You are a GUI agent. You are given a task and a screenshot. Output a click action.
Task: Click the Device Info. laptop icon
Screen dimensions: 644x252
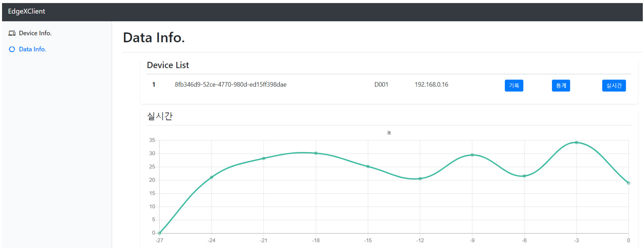(12, 33)
